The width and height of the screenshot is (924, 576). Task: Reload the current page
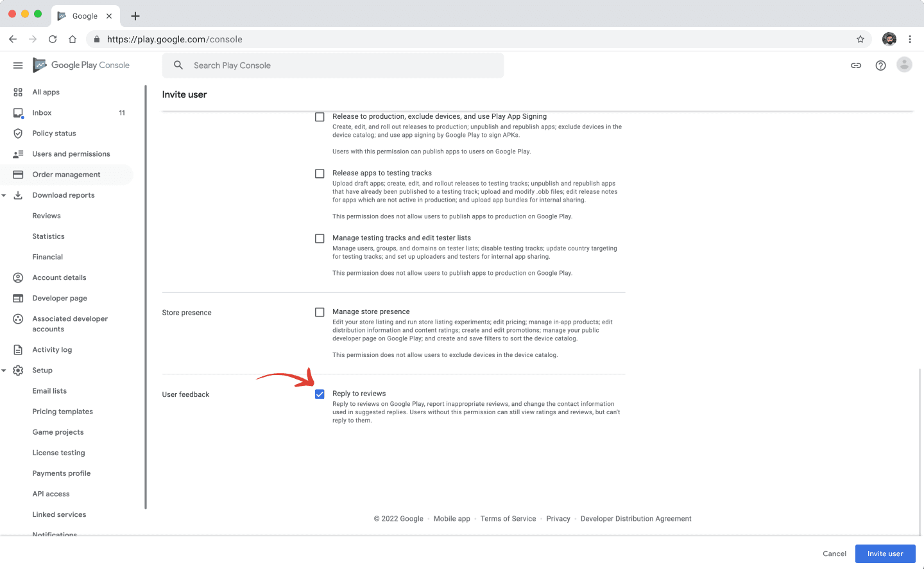tap(53, 39)
